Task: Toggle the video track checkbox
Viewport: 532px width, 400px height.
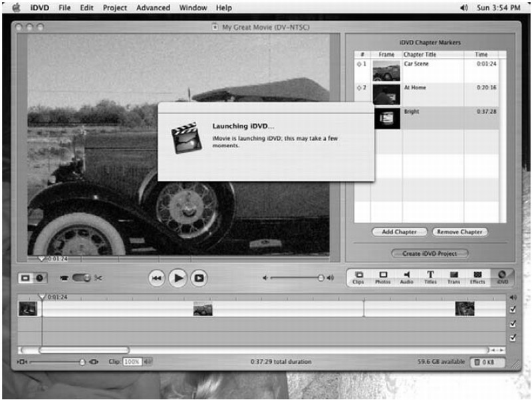Action: [x=513, y=309]
